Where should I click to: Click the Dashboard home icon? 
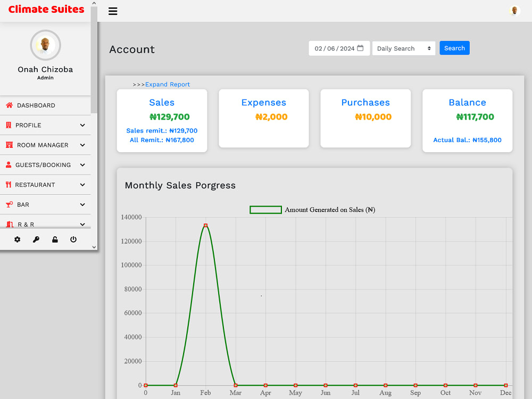(x=10, y=105)
